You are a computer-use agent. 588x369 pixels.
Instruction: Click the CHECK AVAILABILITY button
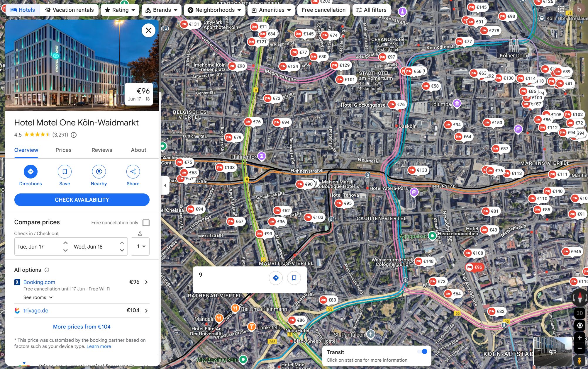(x=82, y=200)
